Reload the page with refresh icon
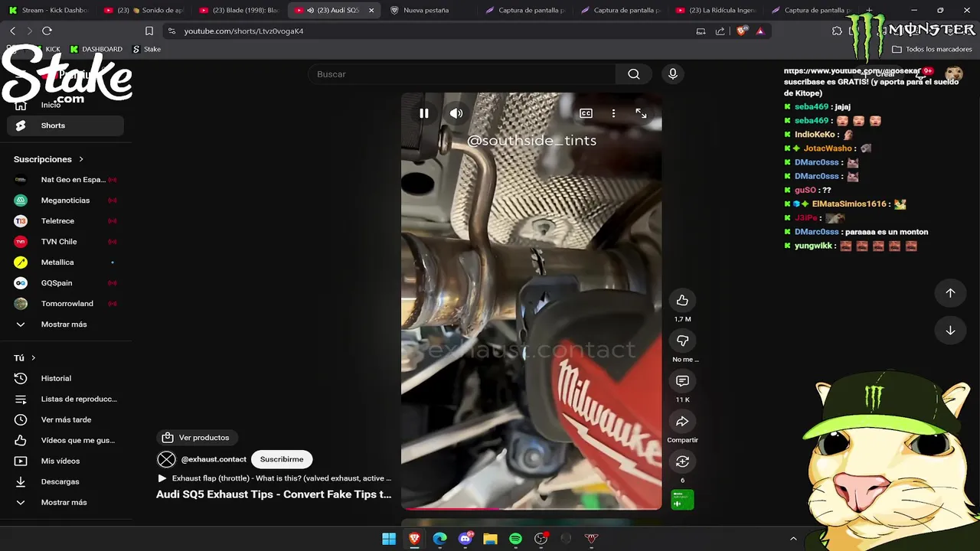The image size is (980, 551). pyautogui.click(x=47, y=31)
